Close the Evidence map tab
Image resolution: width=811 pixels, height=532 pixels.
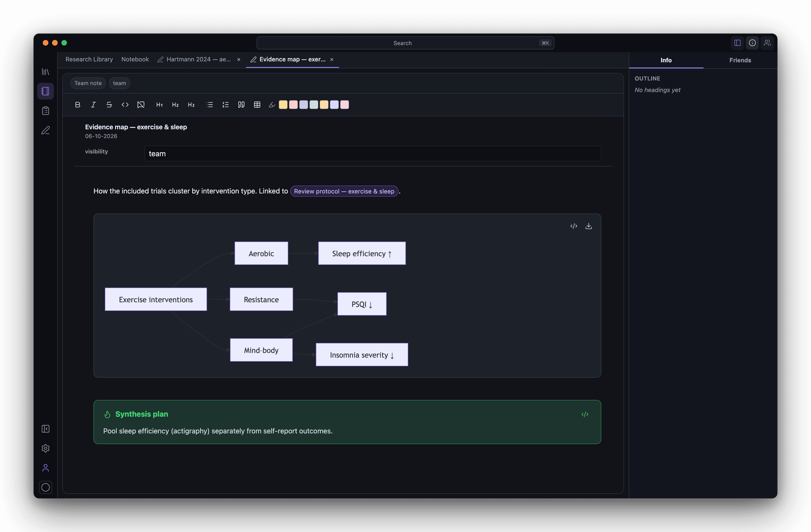tap(332, 60)
